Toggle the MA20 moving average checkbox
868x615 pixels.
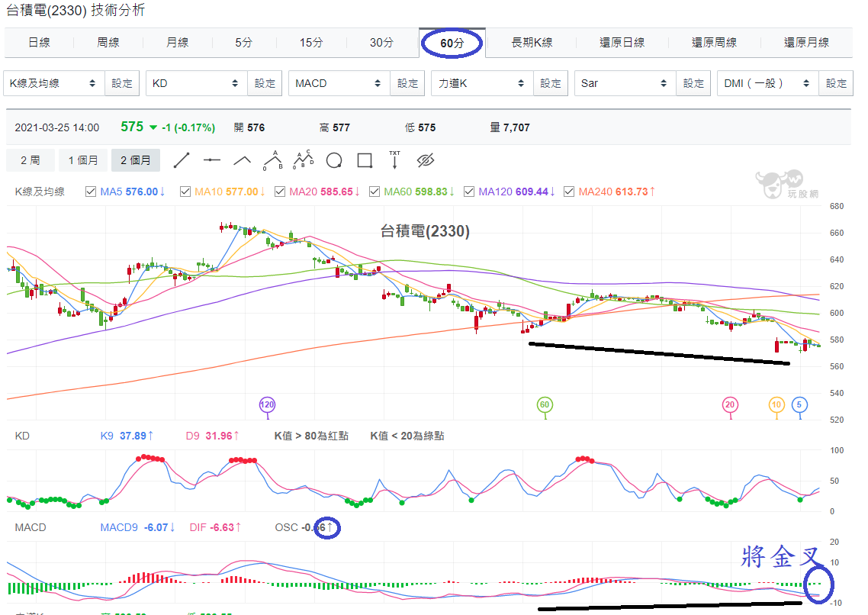click(280, 192)
